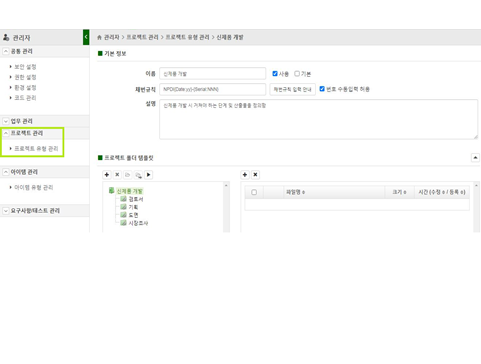Screen dimensions: 481x364
Task: Click the file list scrollbar up arrow
Action: [x=476, y=185]
